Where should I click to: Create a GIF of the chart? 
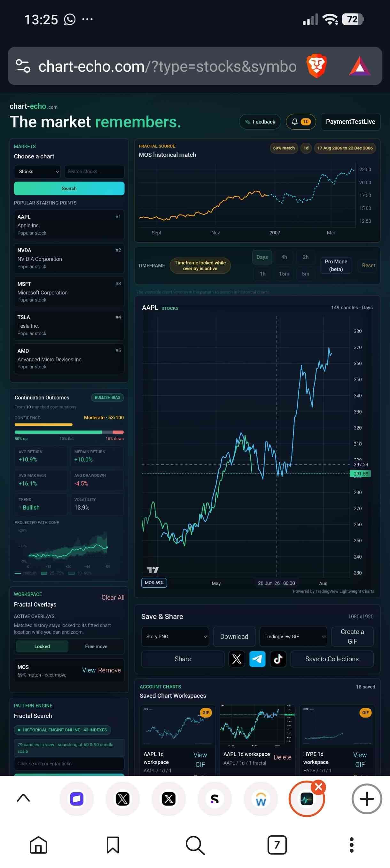click(x=352, y=637)
